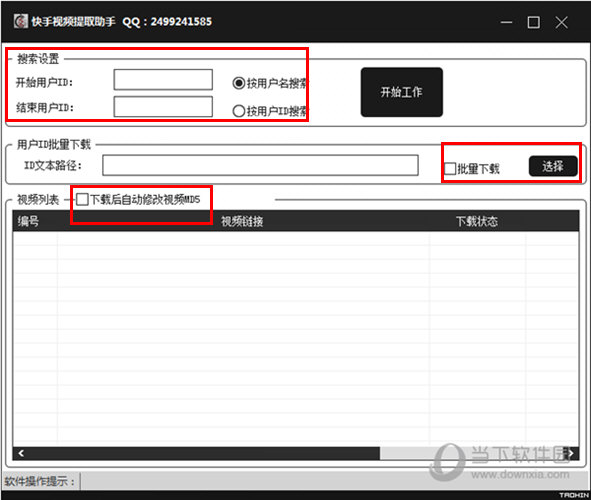591x500 pixels.
Task: Click the ID文本路径: label
Action: [x=53, y=165]
